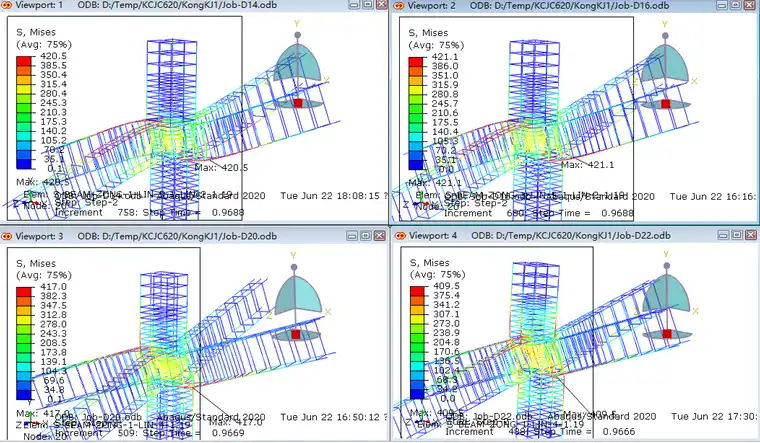The image size is (760, 443).
Task: Close Viewport 1 showing Job-D14.odb
Action: (x=381, y=5)
